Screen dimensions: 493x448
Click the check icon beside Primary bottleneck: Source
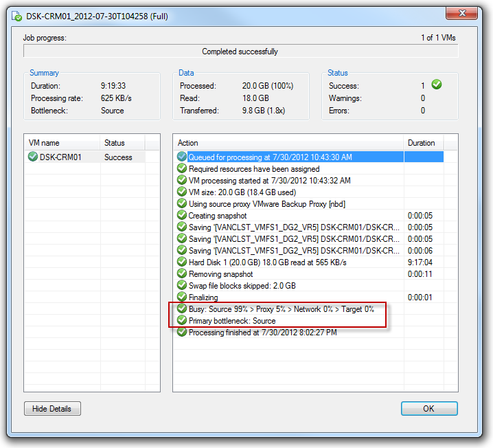coord(182,321)
